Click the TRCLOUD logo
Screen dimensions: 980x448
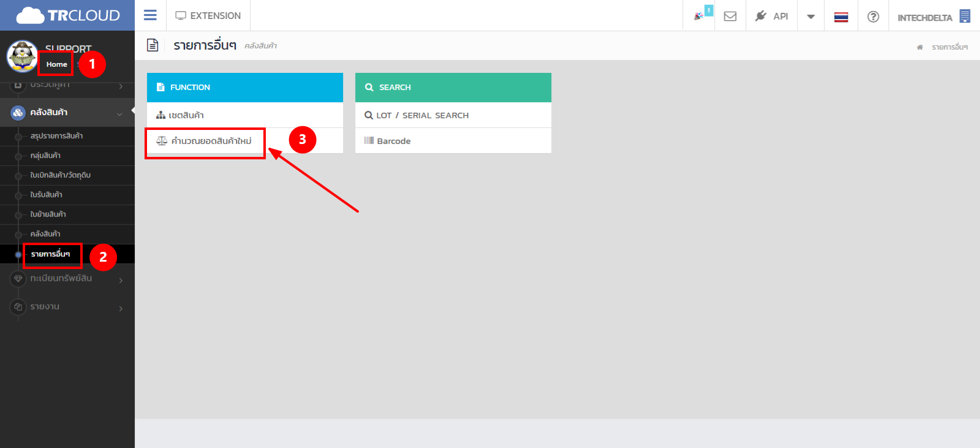[67, 15]
